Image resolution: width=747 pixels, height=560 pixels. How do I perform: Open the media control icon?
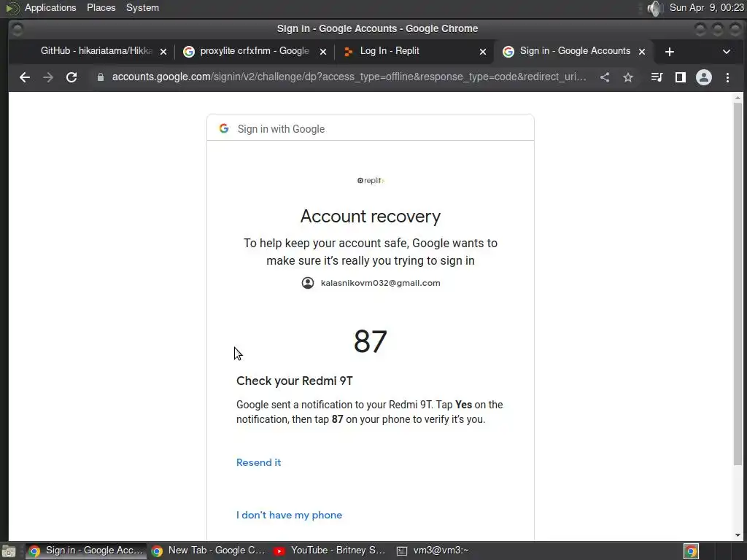(x=657, y=77)
